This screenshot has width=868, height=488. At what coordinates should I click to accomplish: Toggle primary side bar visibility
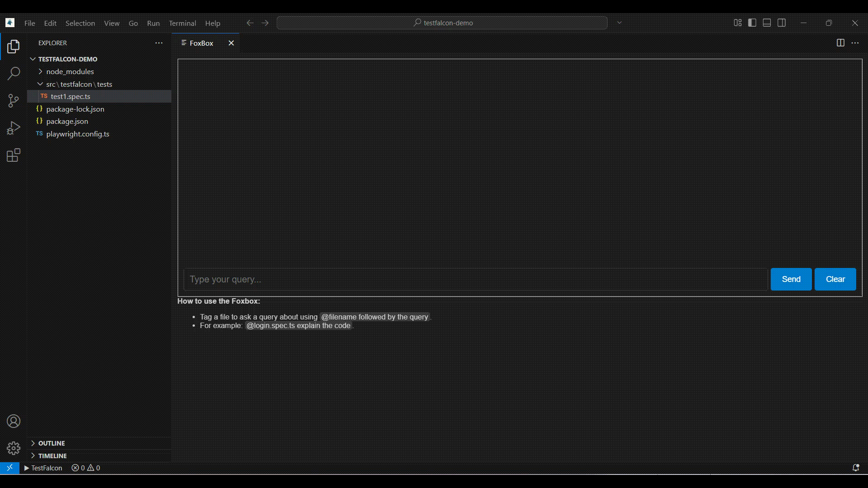tap(752, 23)
